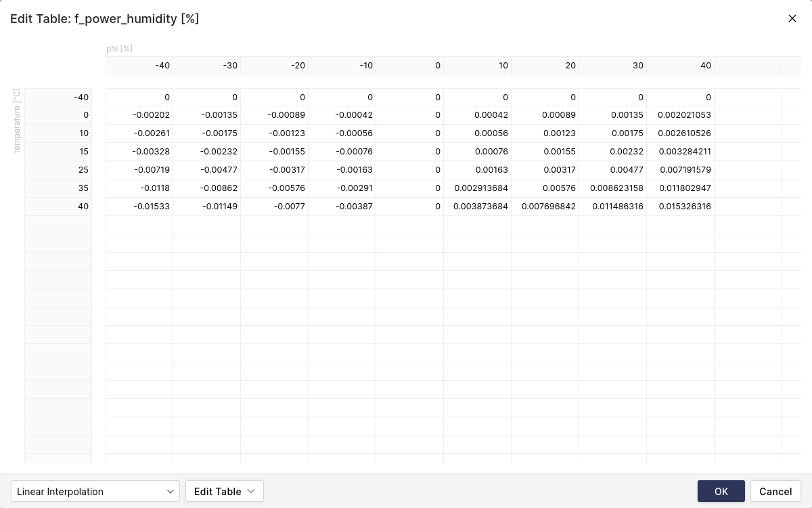
Task: Click the temperature row header 15
Action: tap(58, 152)
